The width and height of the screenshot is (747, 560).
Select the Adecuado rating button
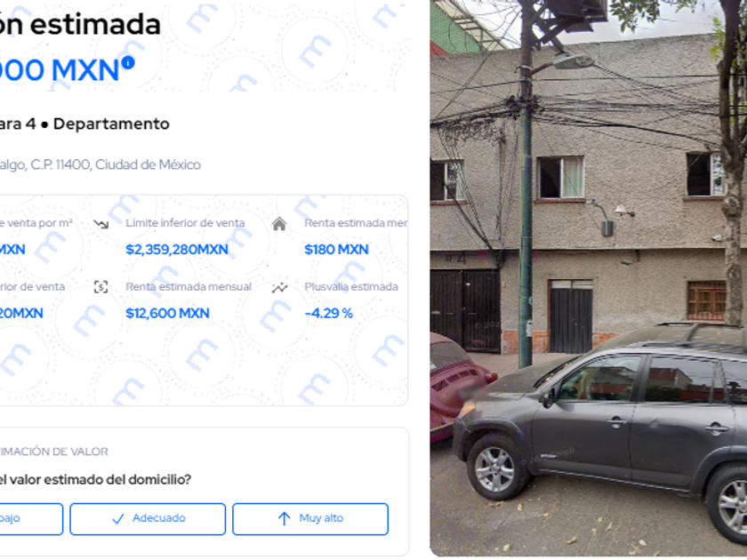[148, 519]
